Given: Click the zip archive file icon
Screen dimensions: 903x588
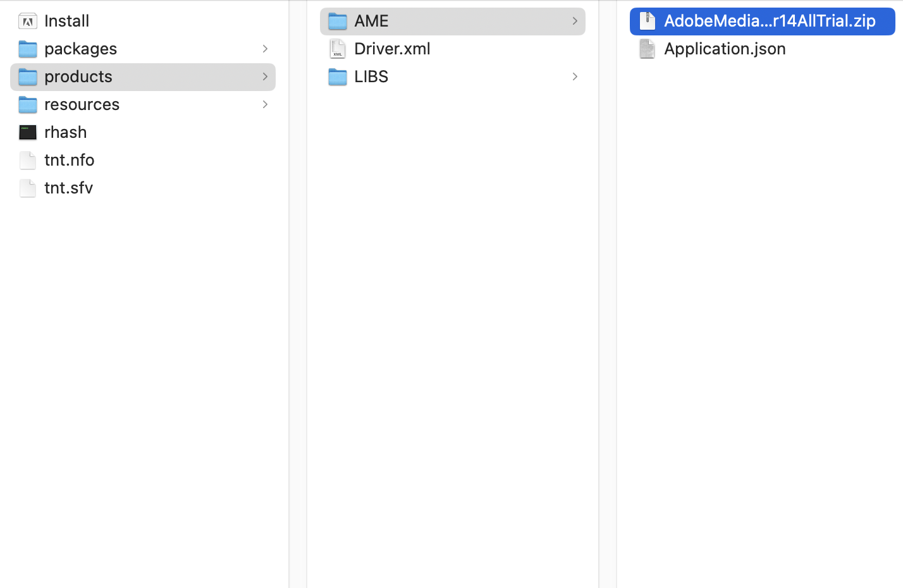Looking at the screenshot, I should [647, 21].
